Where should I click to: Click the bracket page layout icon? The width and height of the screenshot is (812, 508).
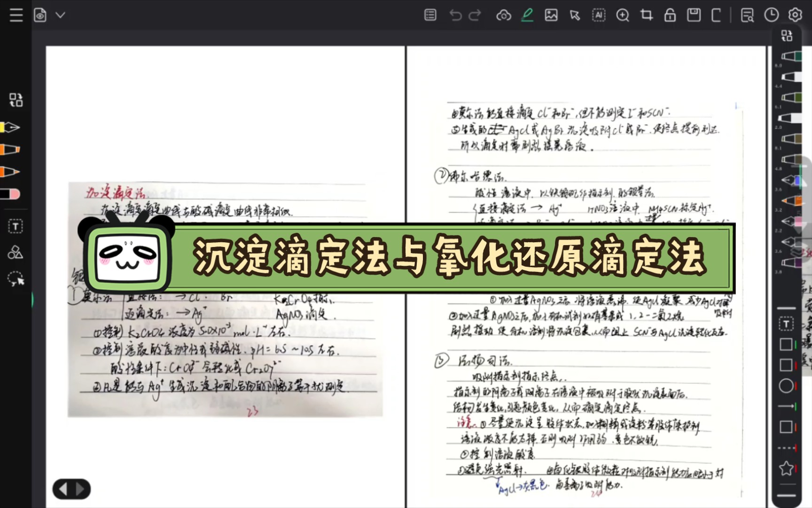click(716, 15)
